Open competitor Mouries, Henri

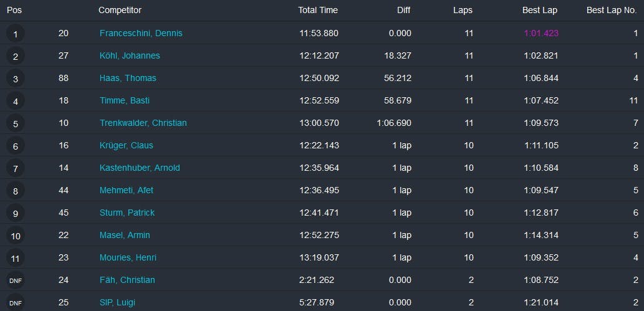(128, 257)
